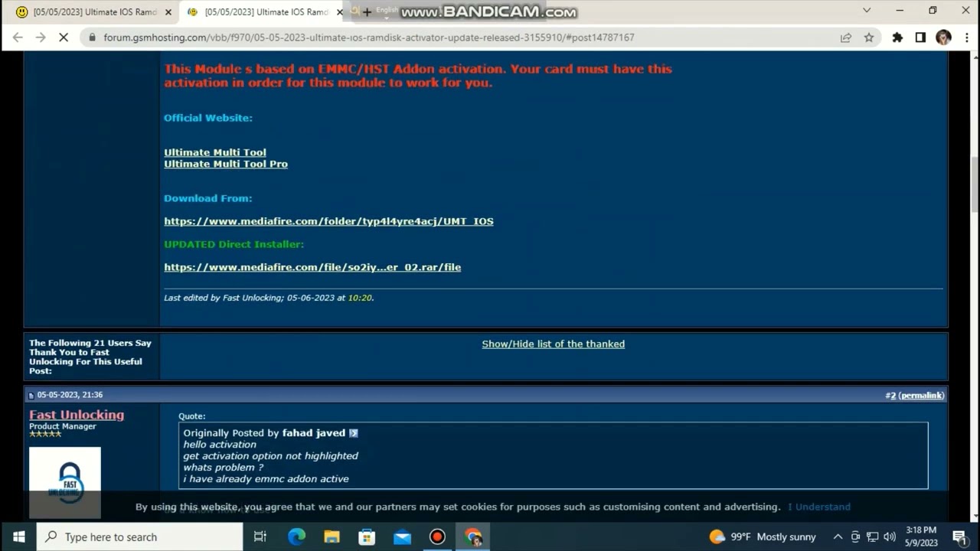
Task: Click the Fast Unlocking avatar image
Action: [x=65, y=482]
